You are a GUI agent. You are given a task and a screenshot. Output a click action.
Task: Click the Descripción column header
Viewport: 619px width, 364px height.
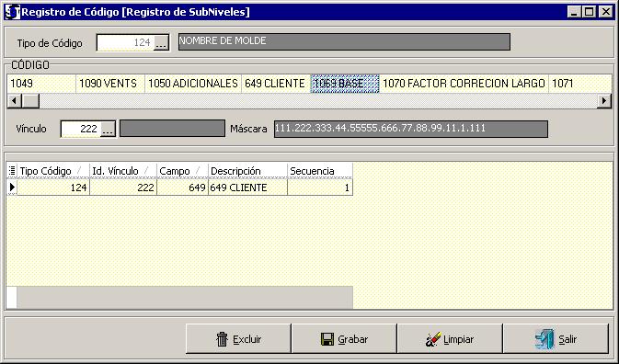pyautogui.click(x=247, y=171)
